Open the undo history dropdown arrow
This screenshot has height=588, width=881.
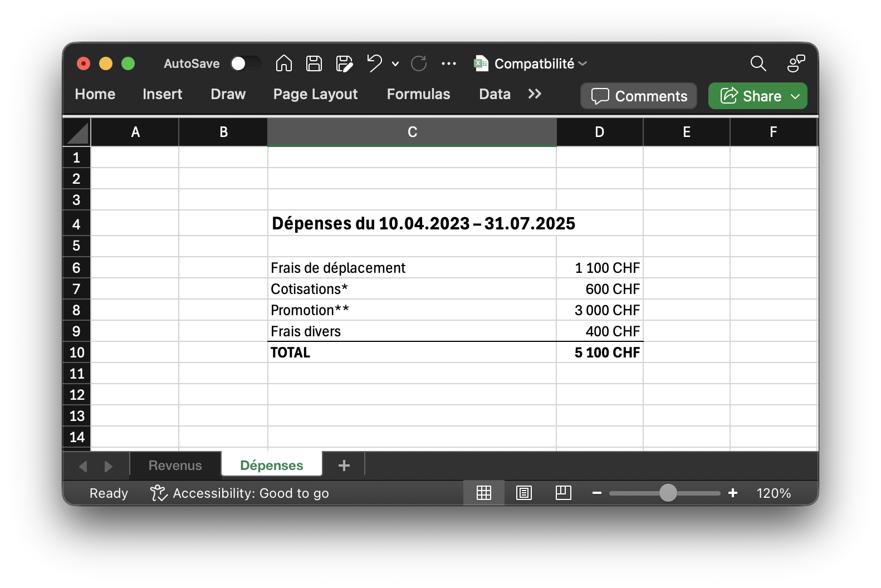(x=395, y=64)
